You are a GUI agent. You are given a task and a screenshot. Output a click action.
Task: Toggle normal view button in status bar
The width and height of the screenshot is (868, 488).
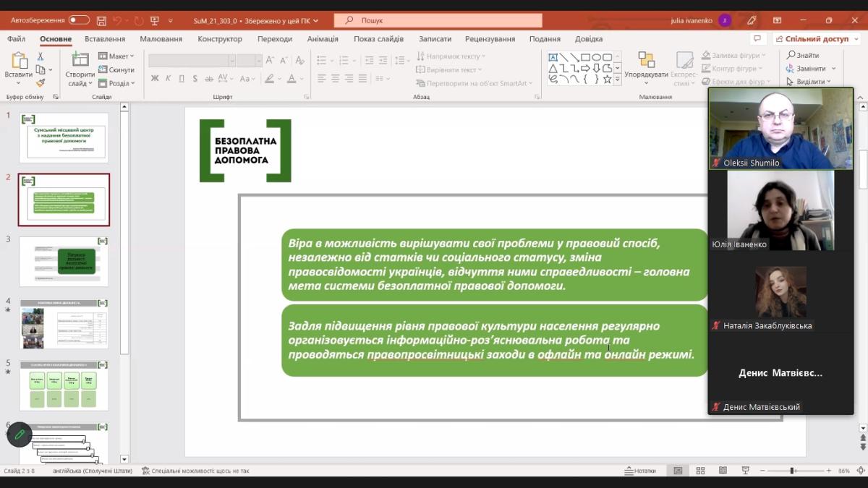(678, 471)
